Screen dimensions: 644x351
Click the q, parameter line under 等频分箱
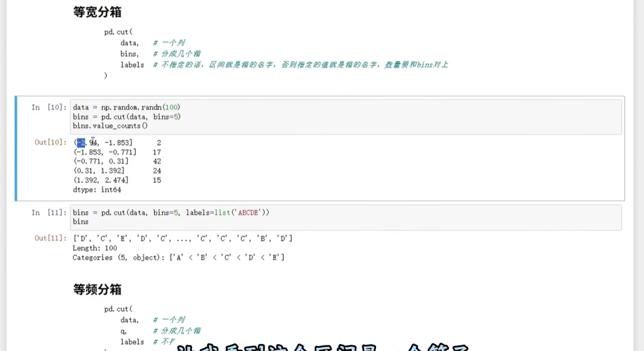124,331
